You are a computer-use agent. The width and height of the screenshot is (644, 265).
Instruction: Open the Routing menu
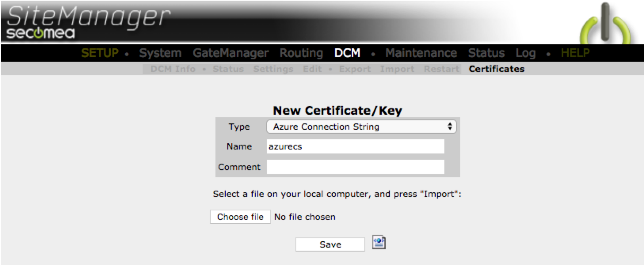tap(301, 53)
